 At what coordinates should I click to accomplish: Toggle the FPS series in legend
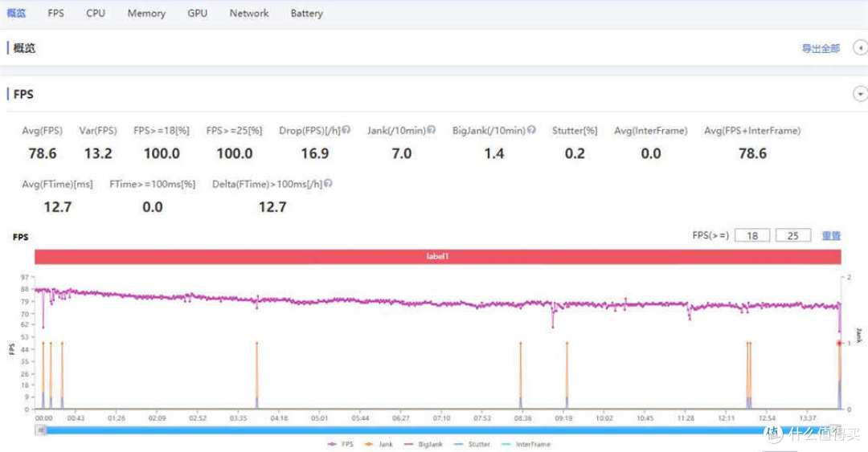coord(341,444)
